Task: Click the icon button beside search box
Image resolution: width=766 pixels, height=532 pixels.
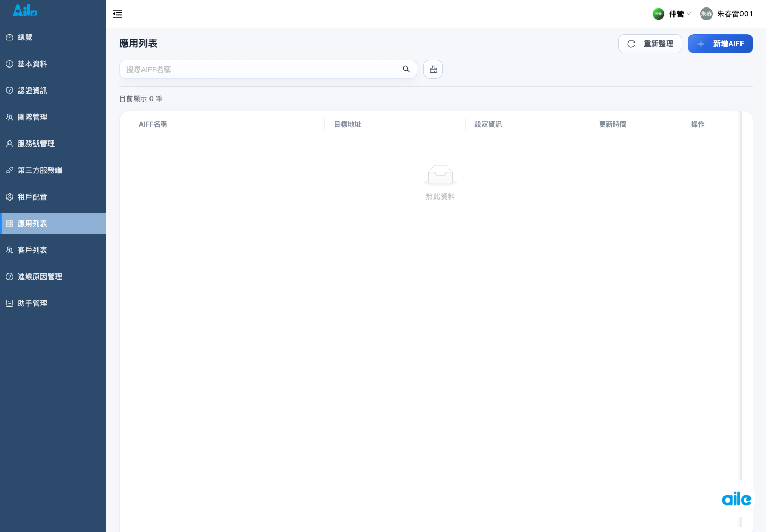Action: [x=433, y=69]
